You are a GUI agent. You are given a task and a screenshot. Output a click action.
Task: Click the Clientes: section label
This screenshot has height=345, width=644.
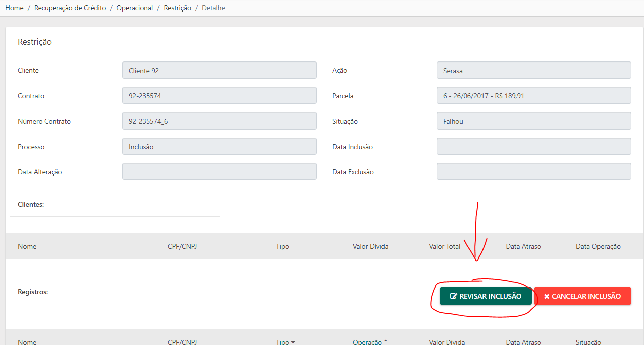(x=31, y=204)
